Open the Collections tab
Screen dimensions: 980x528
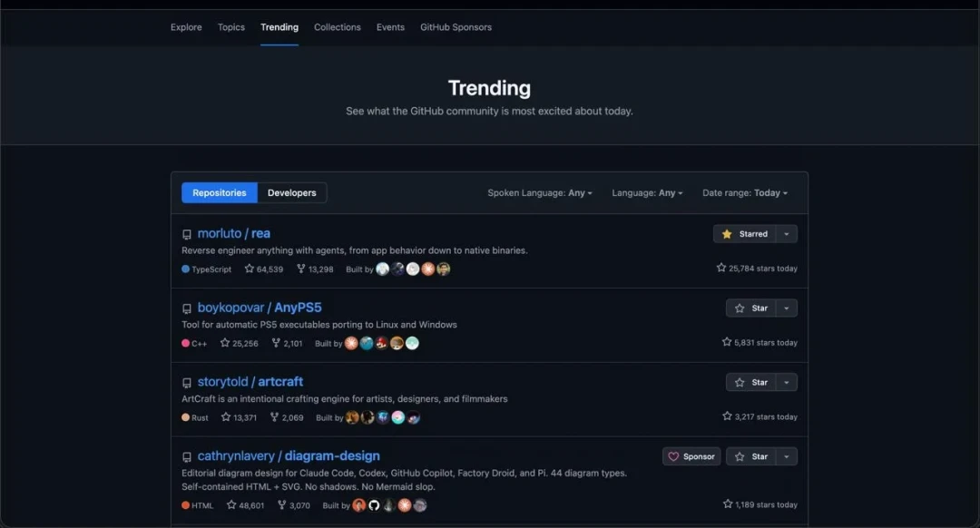pos(338,27)
